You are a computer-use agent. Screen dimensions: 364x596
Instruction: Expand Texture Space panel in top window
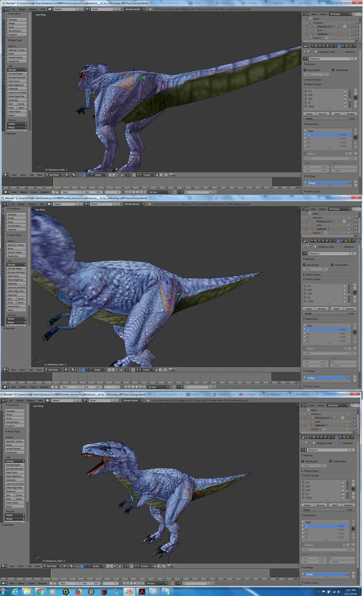(x=314, y=80)
